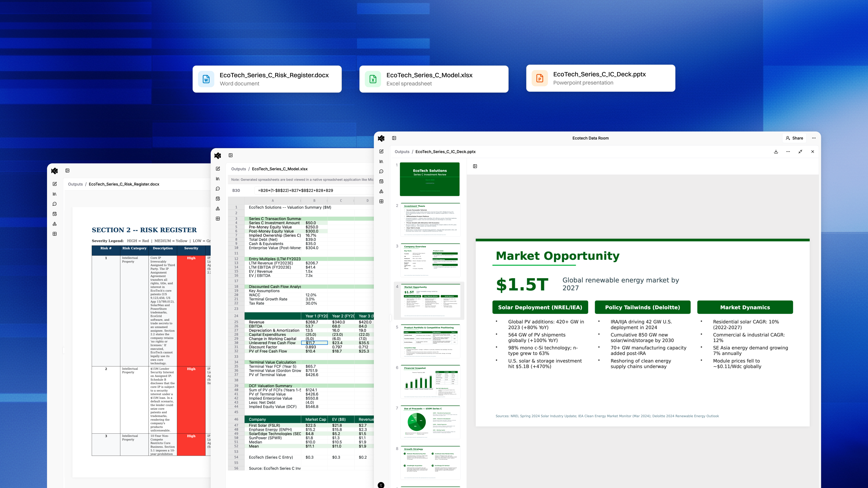868x488 pixels.
Task: Open the chat bubble icon in Data Room sidebar
Action: (x=381, y=171)
